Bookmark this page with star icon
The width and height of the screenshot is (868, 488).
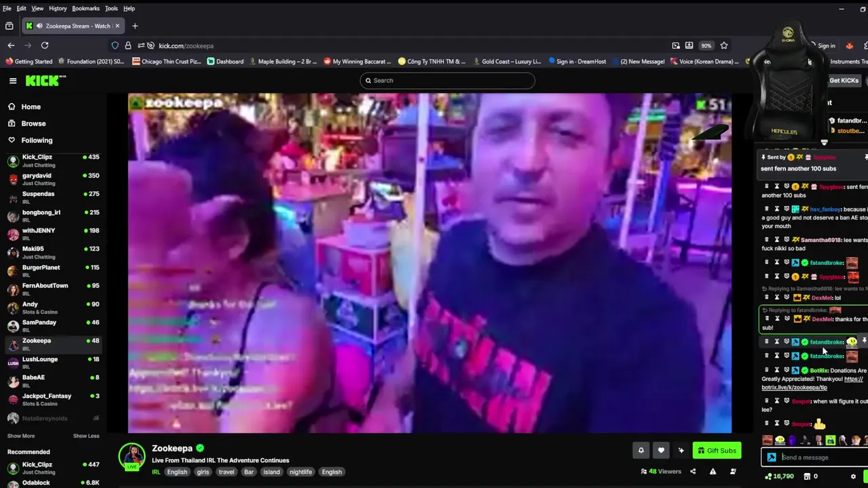point(724,45)
